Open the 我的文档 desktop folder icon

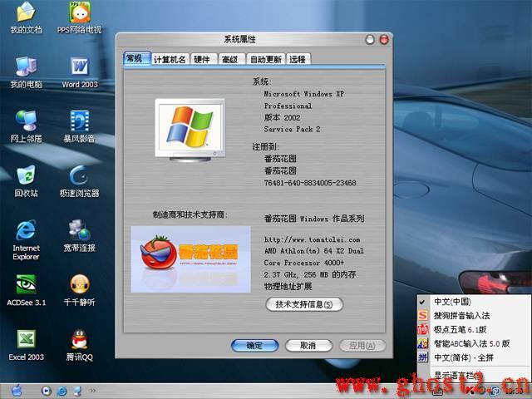click(26, 17)
